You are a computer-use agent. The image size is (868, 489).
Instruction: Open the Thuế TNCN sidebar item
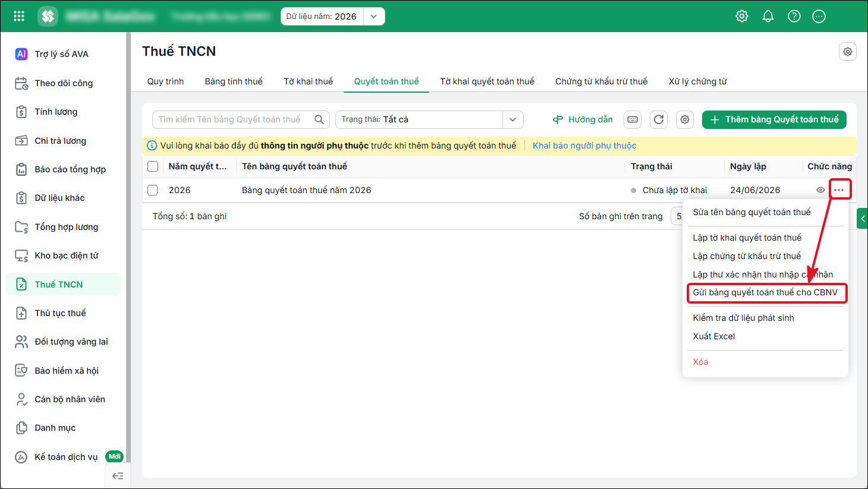pyautogui.click(x=64, y=285)
